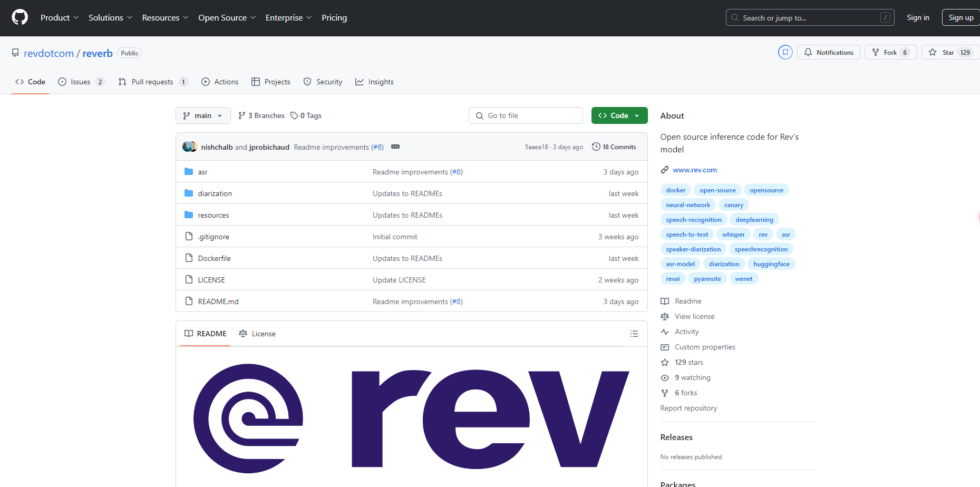Click the .gitignore file icon
This screenshot has height=487, width=980.
coord(189,236)
